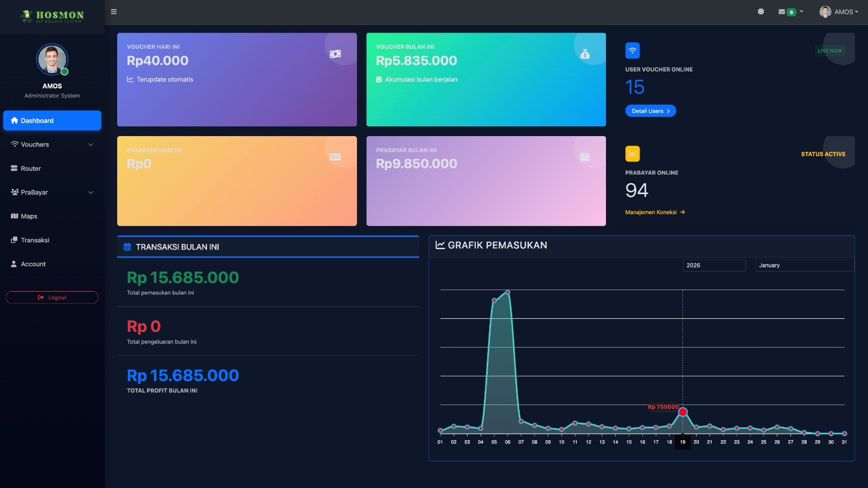Click the wifi icon on voucher online card
Viewport: 868px width, 488px height.
pos(633,50)
